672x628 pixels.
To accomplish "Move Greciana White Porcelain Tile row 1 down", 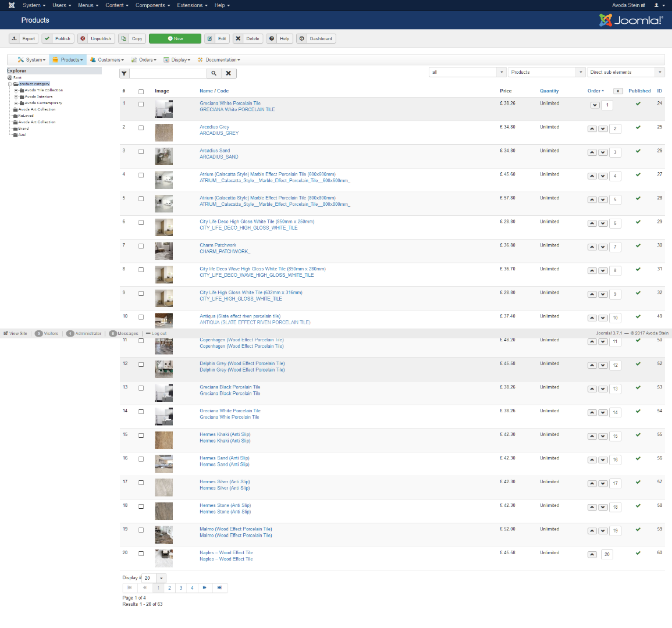I will point(595,105).
